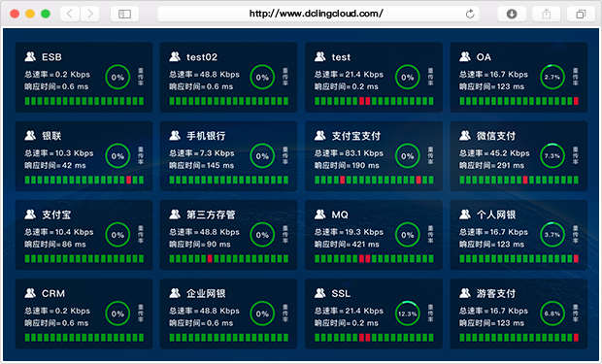Viewport: 602px width, 364px height.
Task: Toggle the browser sidebar button
Action: [124, 15]
